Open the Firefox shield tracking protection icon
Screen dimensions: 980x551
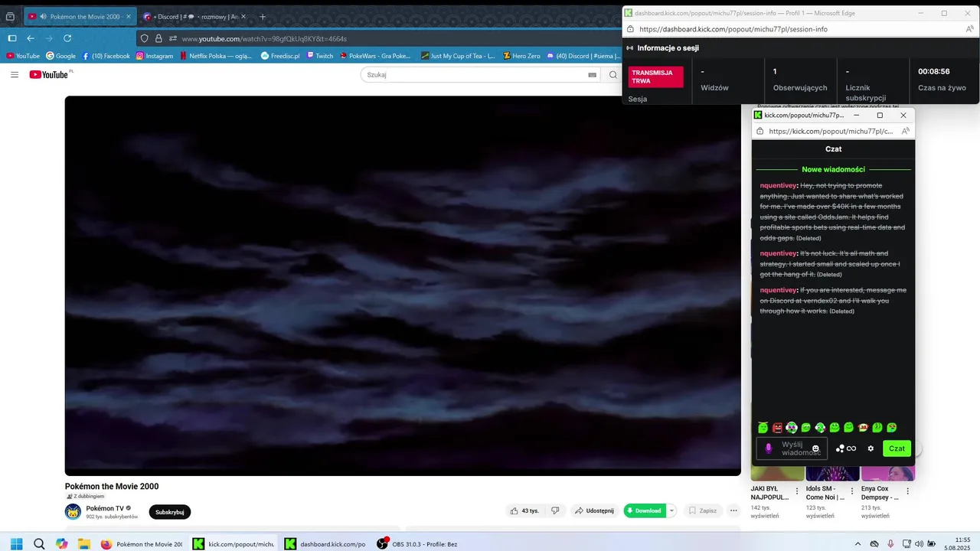145,38
